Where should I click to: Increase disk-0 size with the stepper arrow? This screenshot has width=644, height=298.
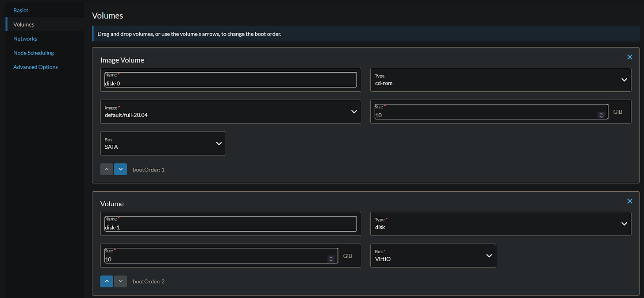[x=601, y=113]
